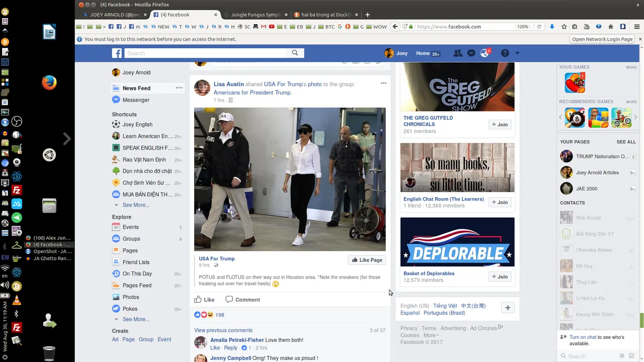This screenshot has width=644, height=362.
Task: Open Photos in Explore list
Action: [131, 297]
